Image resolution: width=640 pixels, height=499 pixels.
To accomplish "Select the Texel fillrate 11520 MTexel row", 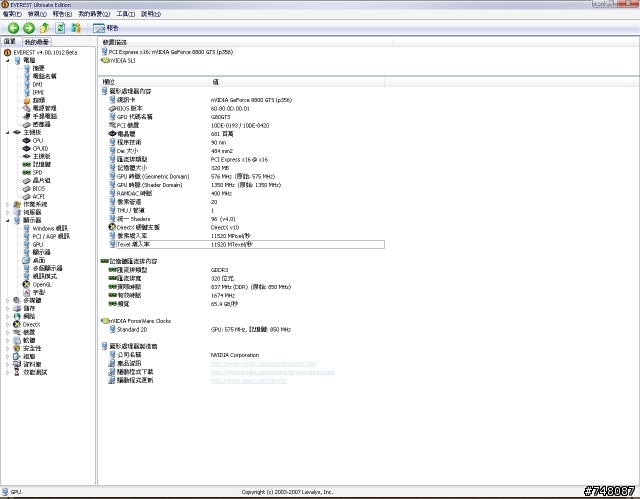I will 246,244.
